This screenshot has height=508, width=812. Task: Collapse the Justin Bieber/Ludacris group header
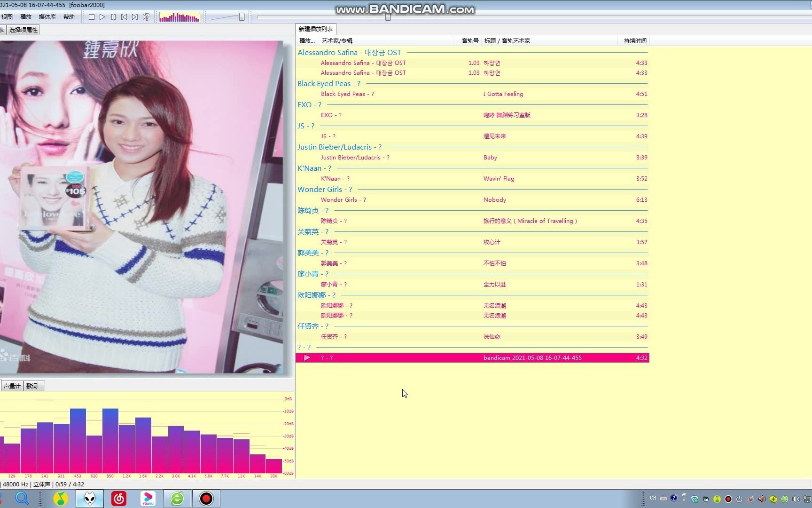point(472,147)
